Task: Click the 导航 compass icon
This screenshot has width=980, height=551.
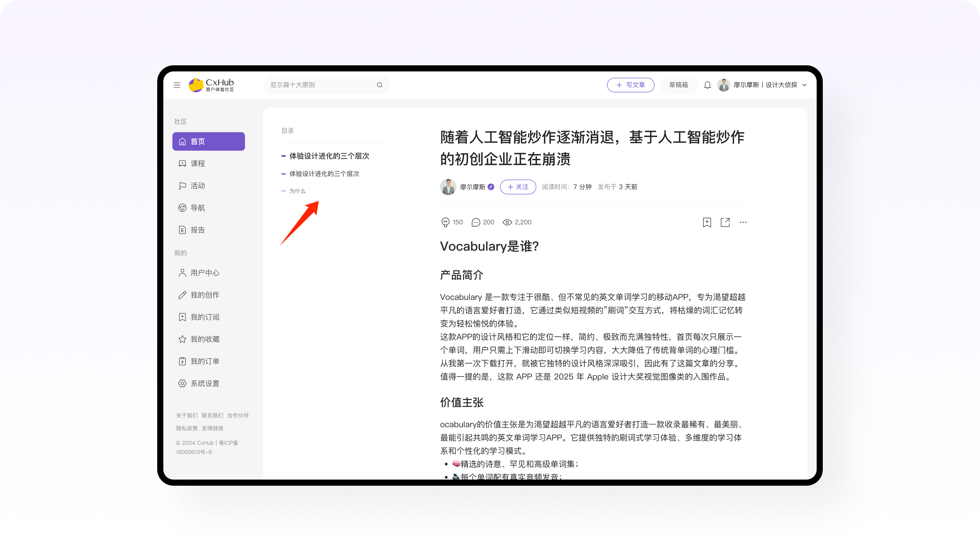Action: 182,207
